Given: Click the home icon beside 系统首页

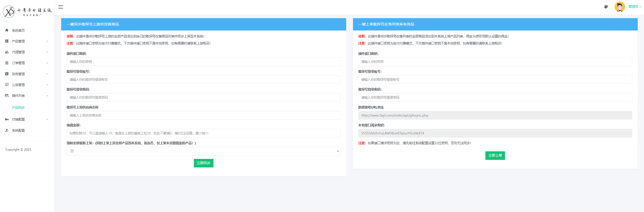Looking at the screenshot, I should tap(7, 30).
